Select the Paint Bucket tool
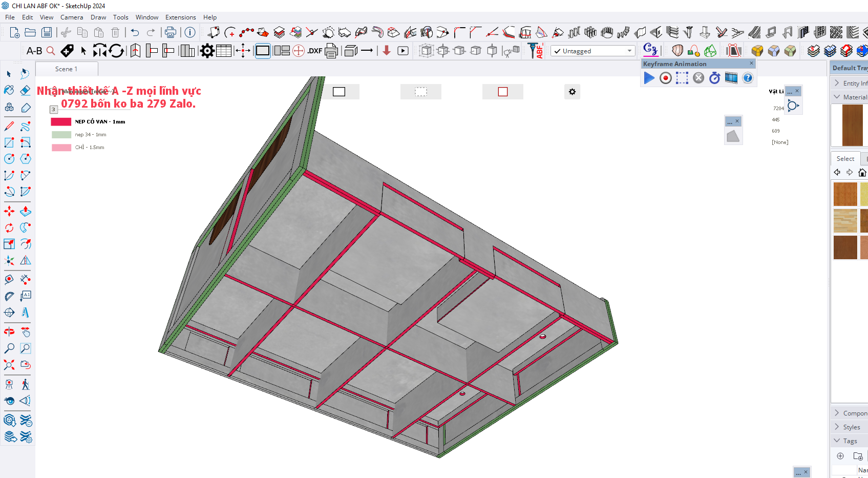 [x=9, y=91]
